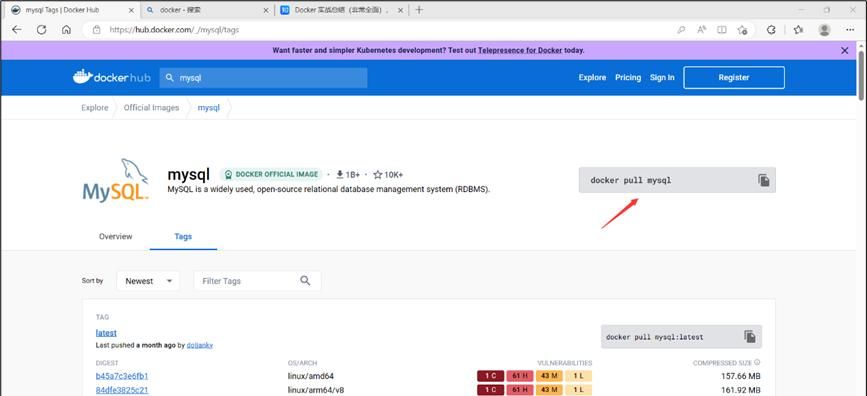Screen dimensions: 867x396
Task: Open immersive reader icon in address bar
Action: pyautogui.click(x=722, y=30)
